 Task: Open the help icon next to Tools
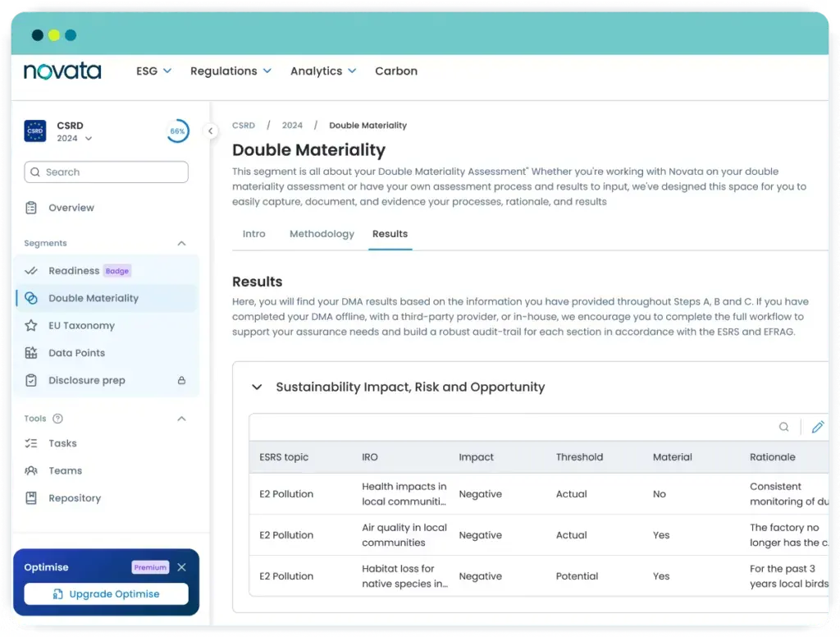(x=57, y=419)
